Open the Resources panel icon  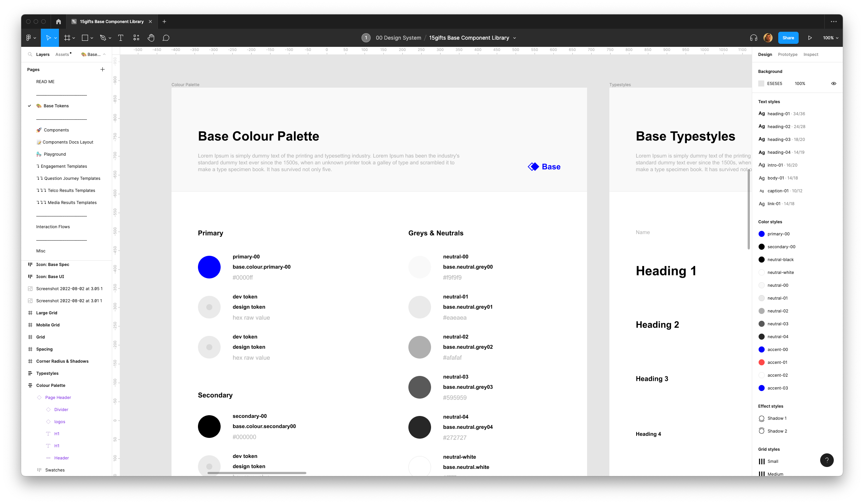(x=136, y=38)
